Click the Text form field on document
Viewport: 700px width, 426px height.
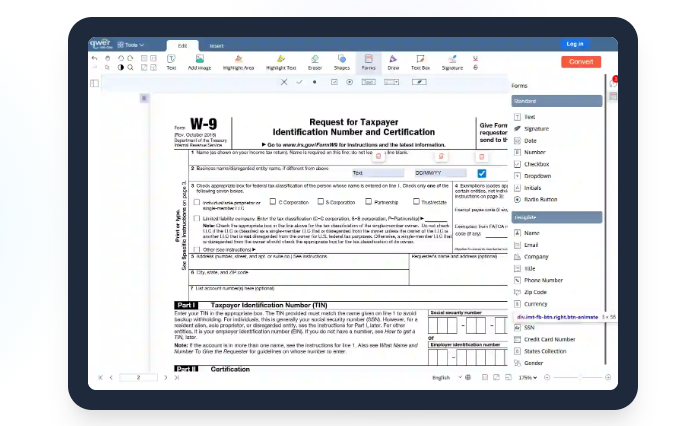click(378, 173)
